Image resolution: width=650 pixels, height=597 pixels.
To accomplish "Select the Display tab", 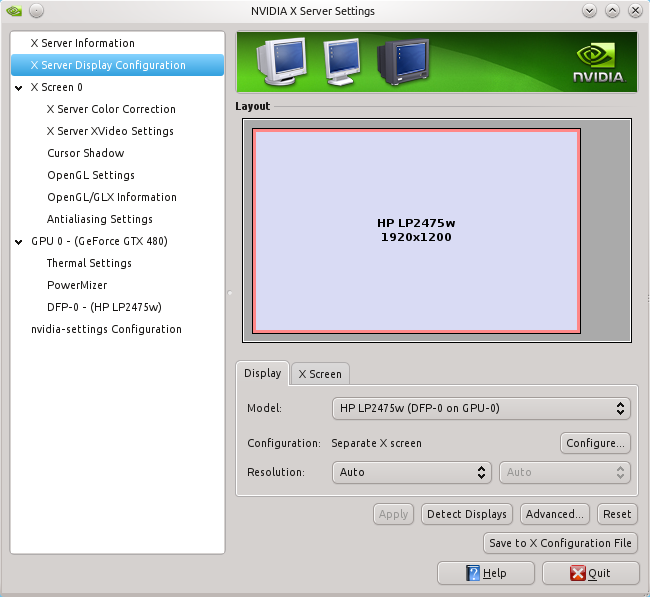I will coord(262,373).
